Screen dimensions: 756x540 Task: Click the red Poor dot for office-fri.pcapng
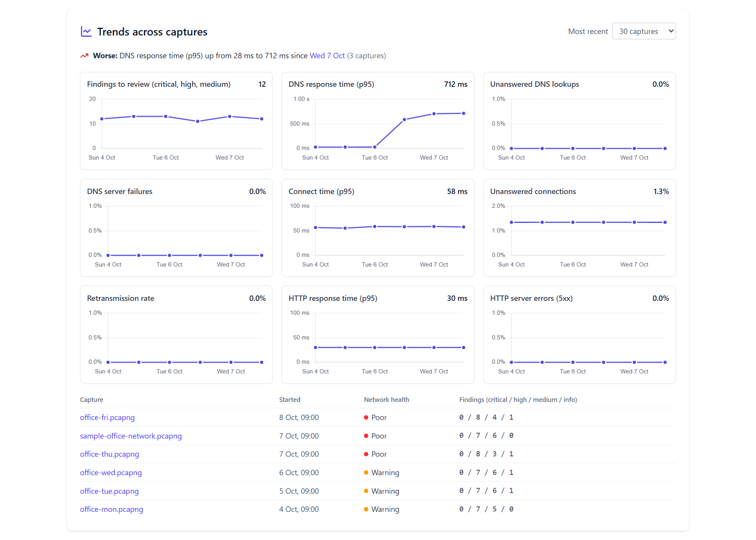pyautogui.click(x=366, y=417)
